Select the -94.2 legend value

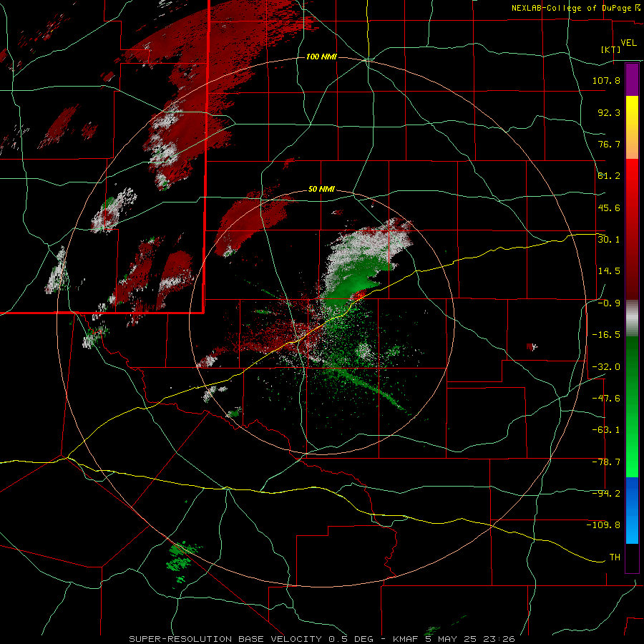point(606,494)
